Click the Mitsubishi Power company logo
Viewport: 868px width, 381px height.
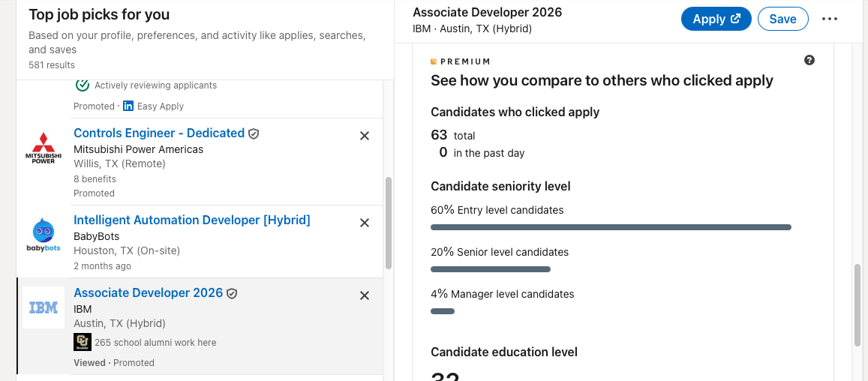pyautogui.click(x=44, y=148)
